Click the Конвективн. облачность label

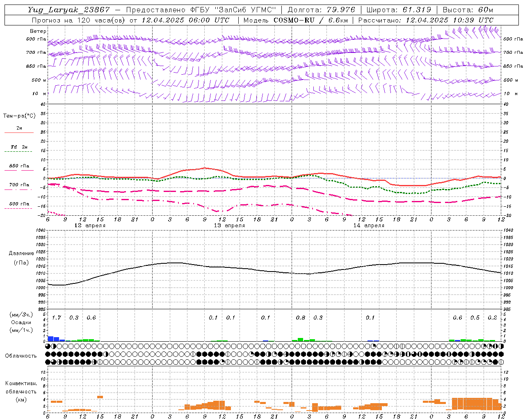[21, 387]
